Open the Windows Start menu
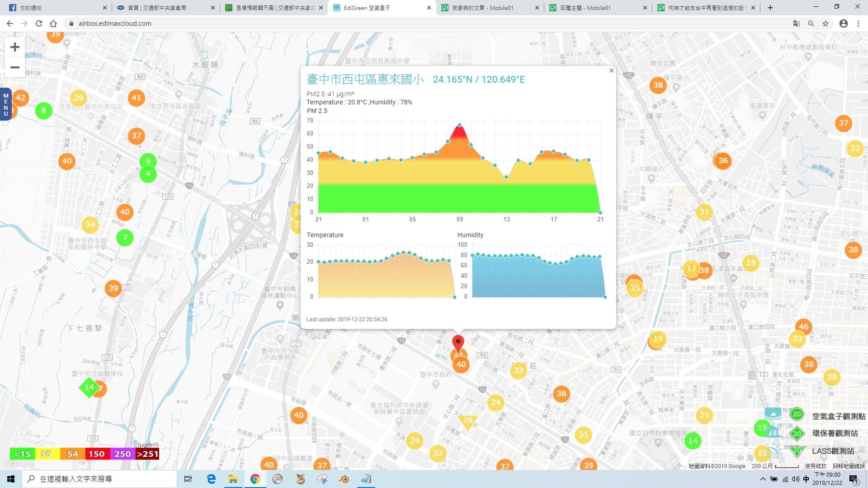The height and width of the screenshot is (488, 868). [11, 479]
